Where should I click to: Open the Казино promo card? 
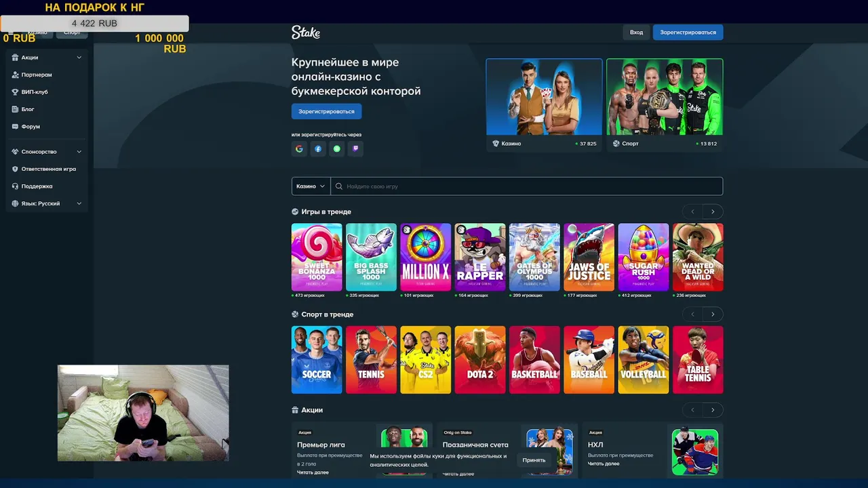[544, 105]
